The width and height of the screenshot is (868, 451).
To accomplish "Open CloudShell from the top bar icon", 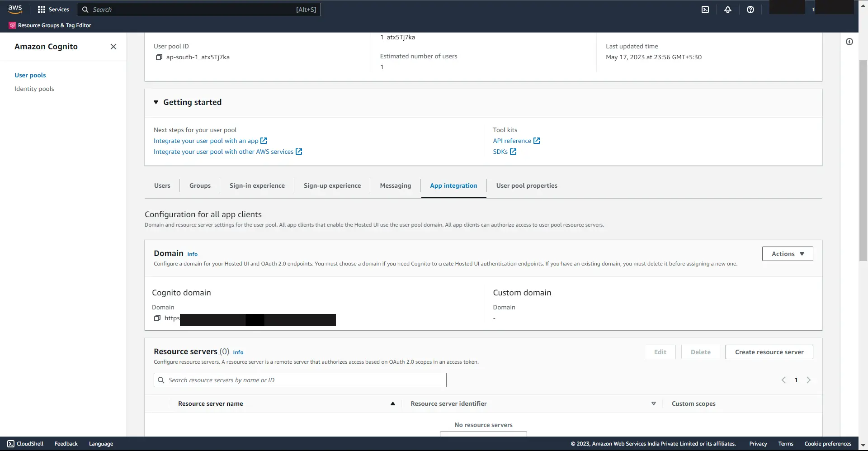I will (x=705, y=9).
